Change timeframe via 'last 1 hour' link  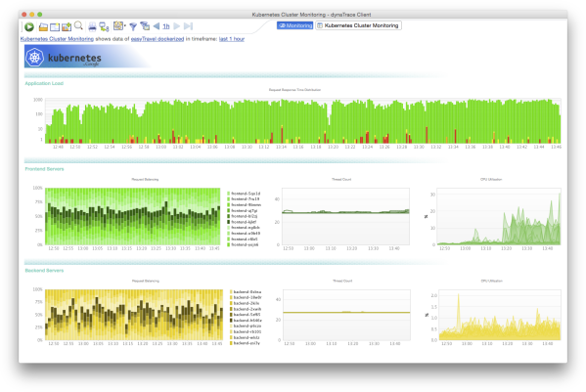pos(232,39)
